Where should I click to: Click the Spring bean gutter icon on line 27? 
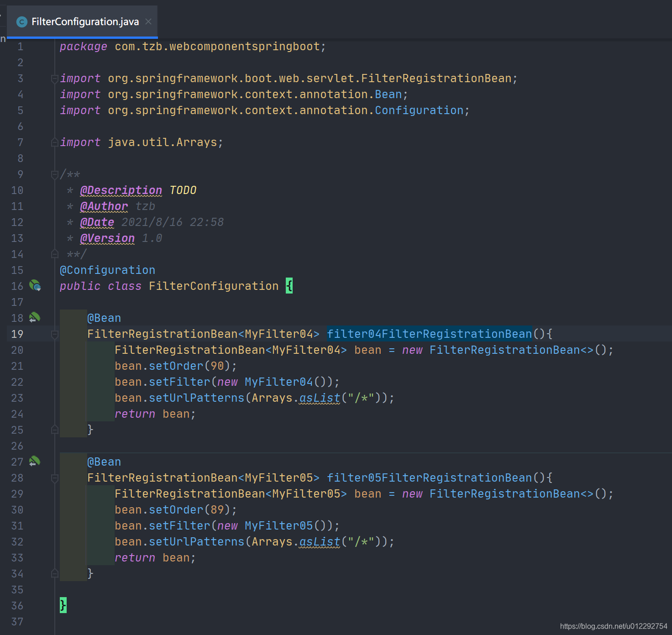tap(35, 461)
